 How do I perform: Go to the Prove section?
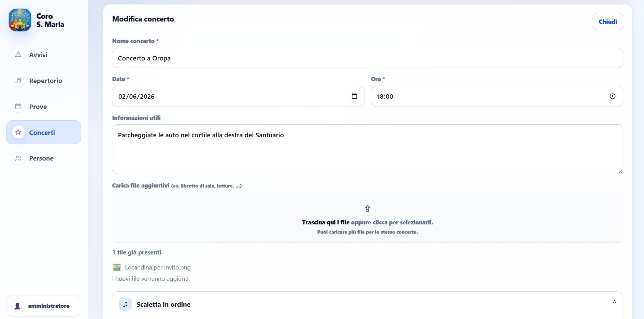pos(44,107)
